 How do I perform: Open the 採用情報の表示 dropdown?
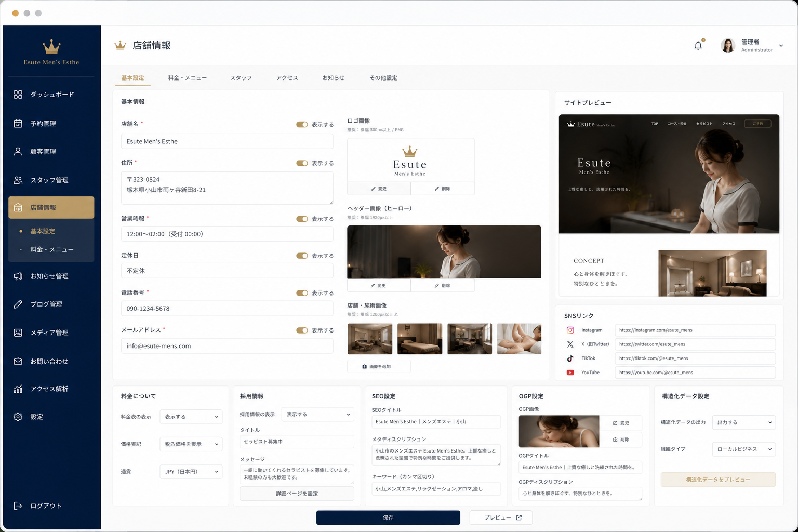[x=317, y=414]
